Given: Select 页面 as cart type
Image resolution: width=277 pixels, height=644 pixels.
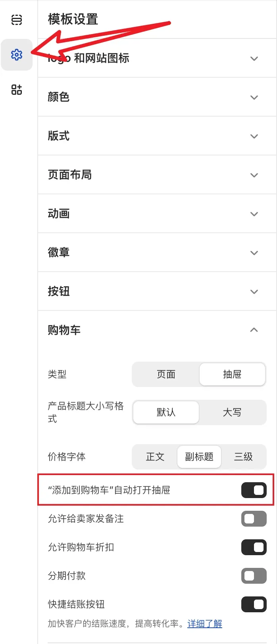Looking at the screenshot, I should click(166, 374).
